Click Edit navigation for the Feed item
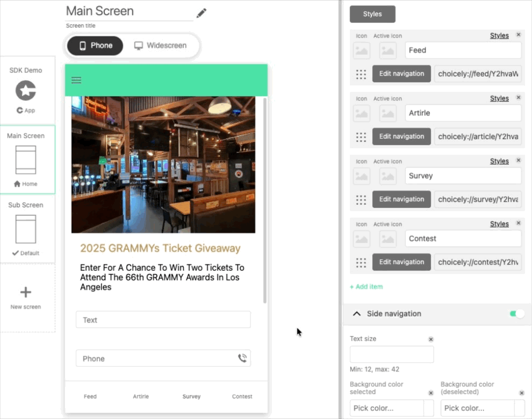Screen dimensions: 532x419 (401, 74)
